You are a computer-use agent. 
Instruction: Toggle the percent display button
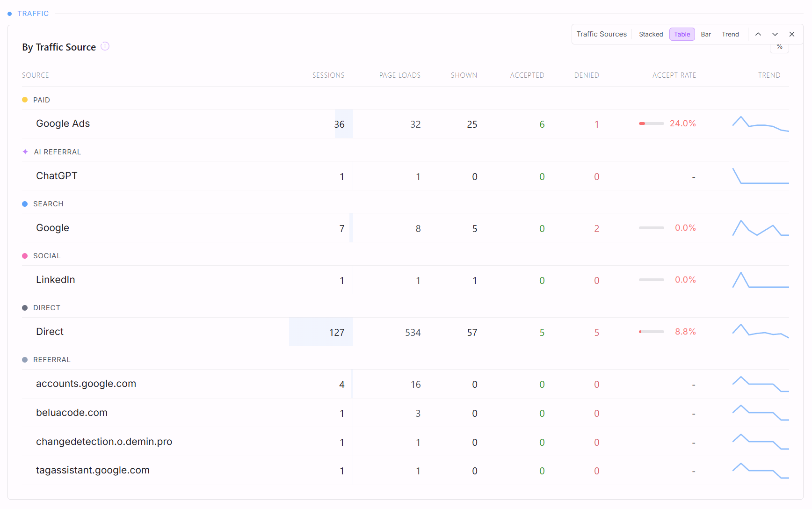tap(779, 47)
